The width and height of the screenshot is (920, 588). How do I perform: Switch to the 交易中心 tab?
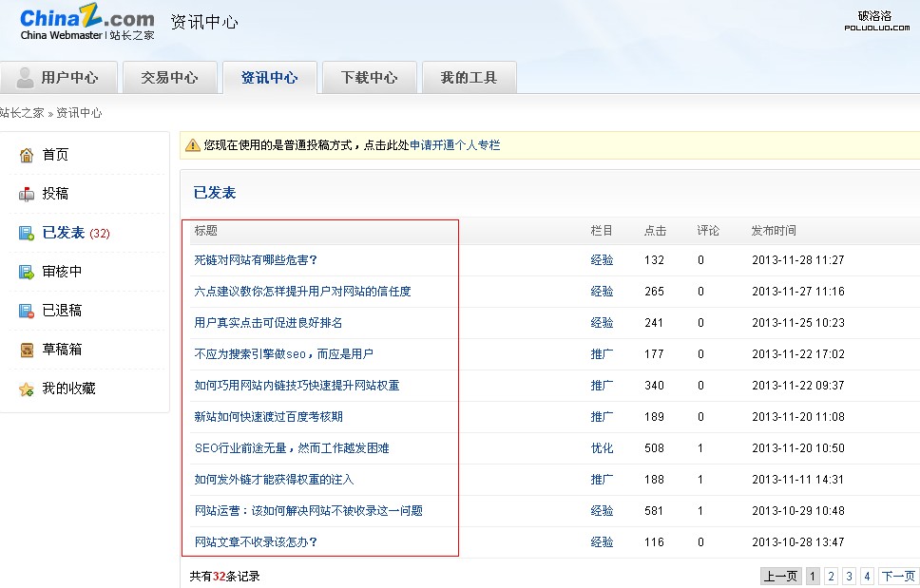170,77
